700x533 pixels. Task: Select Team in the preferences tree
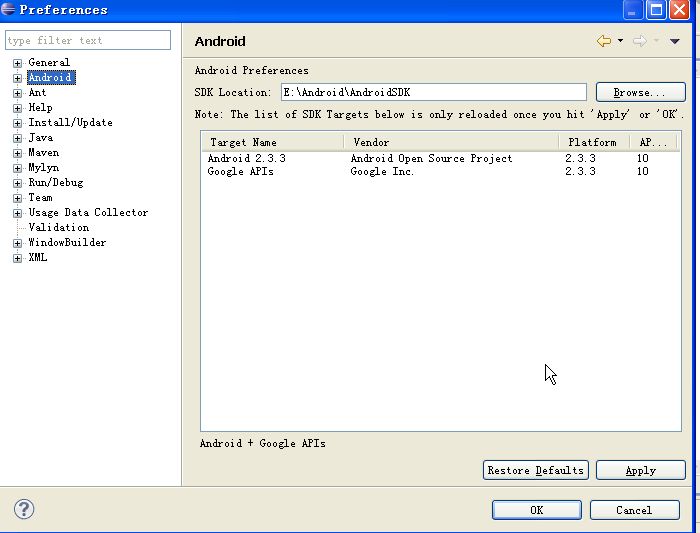tap(40, 197)
